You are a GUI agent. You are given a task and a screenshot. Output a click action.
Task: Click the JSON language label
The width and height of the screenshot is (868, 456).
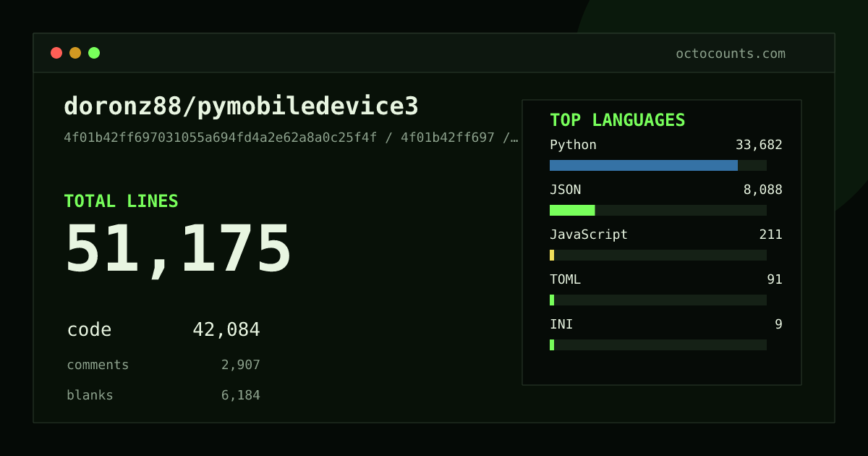pyautogui.click(x=565, y=190)
